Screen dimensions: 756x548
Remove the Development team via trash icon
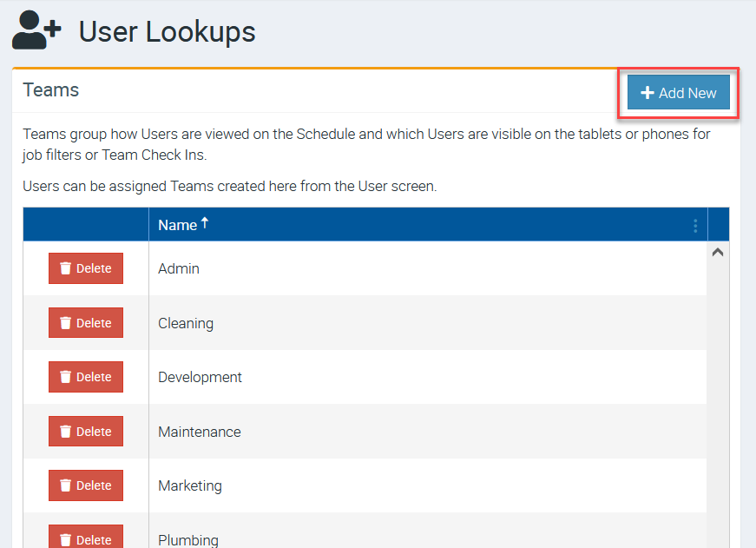pos(66,377)
